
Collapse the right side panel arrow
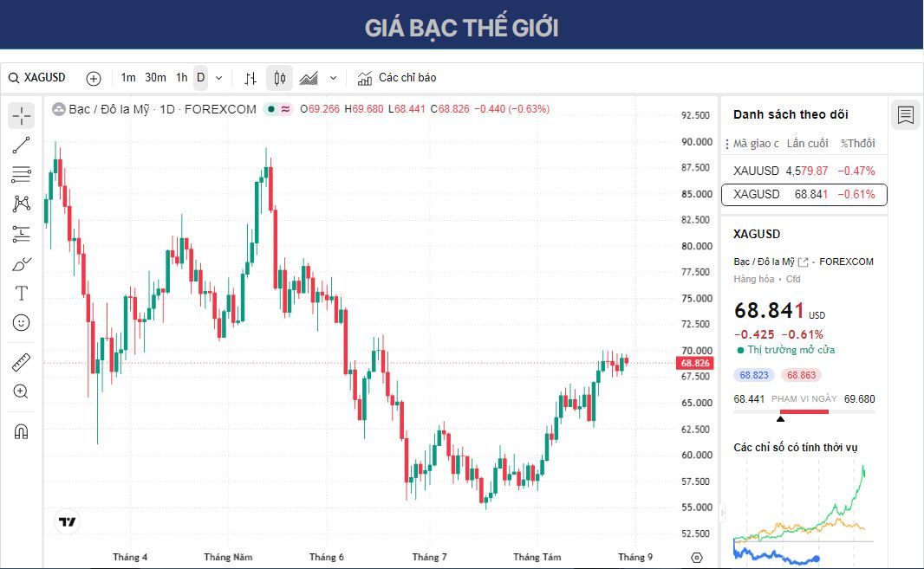[x=722, y=513]
